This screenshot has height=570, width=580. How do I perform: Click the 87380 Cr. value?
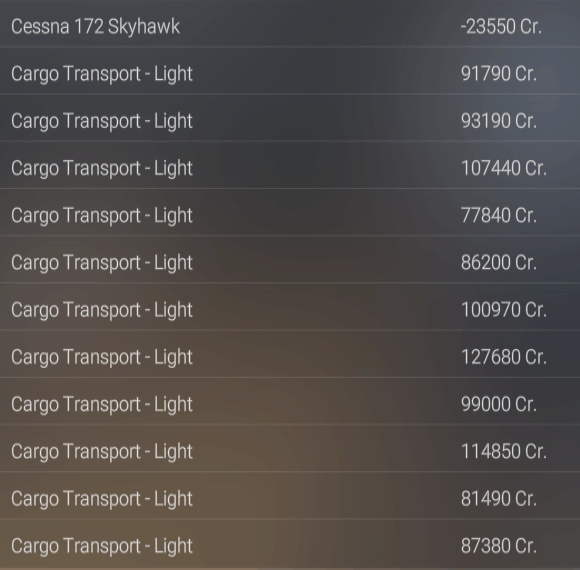click(499, 546)
